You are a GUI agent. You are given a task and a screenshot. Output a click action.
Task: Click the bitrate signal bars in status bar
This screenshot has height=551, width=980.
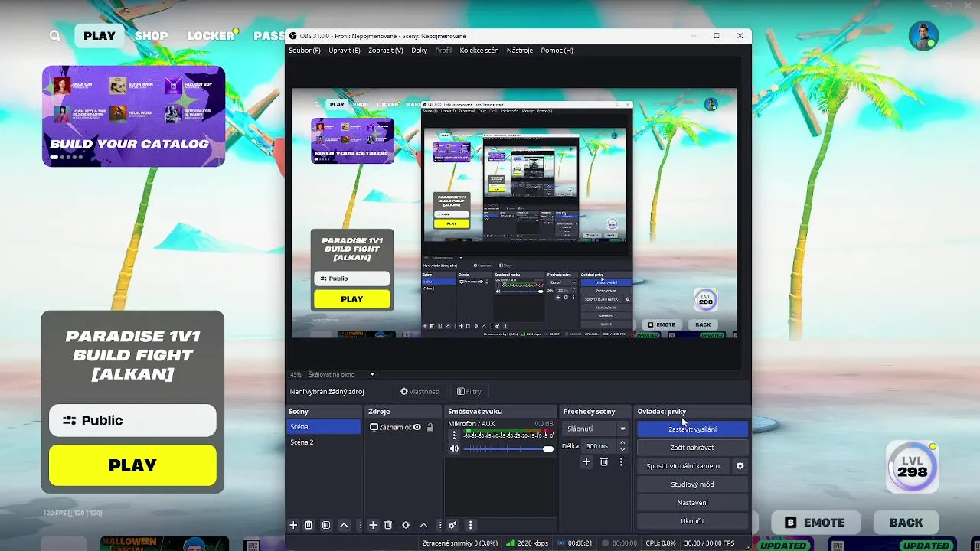[x=510, y=543]
